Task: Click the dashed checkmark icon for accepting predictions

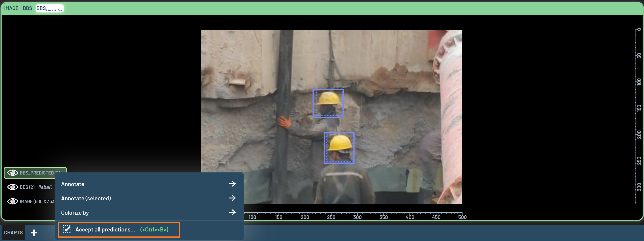Action: coord(67,229)
